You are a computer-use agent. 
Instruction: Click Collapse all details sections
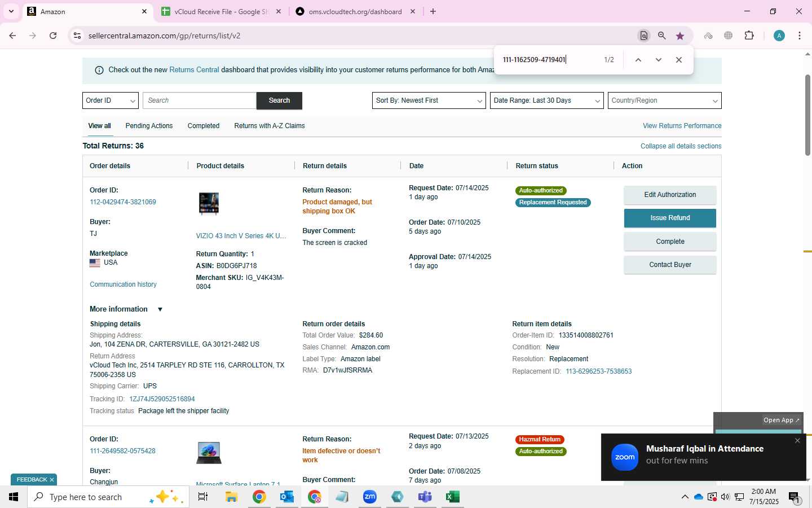point(681,146)
